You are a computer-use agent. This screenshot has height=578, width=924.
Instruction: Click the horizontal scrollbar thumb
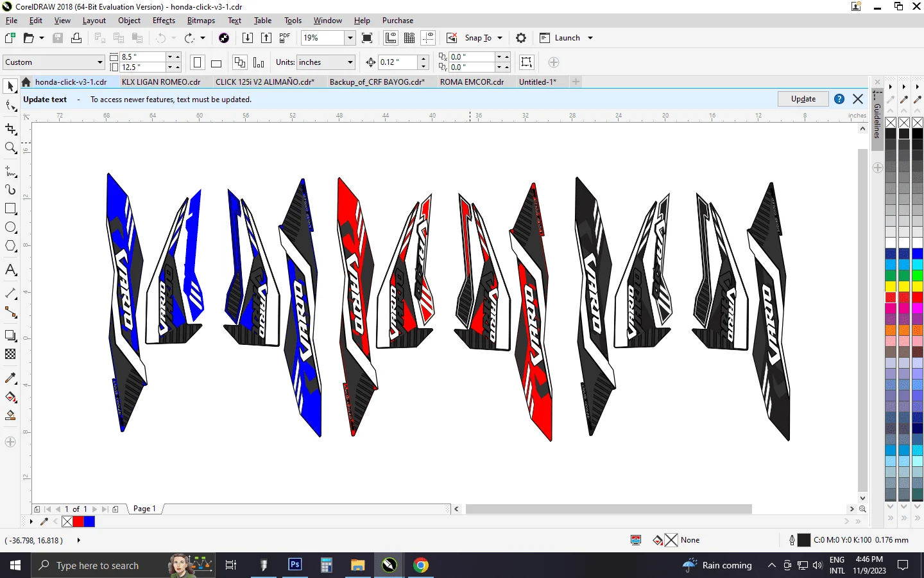click(x=609, y=509)
